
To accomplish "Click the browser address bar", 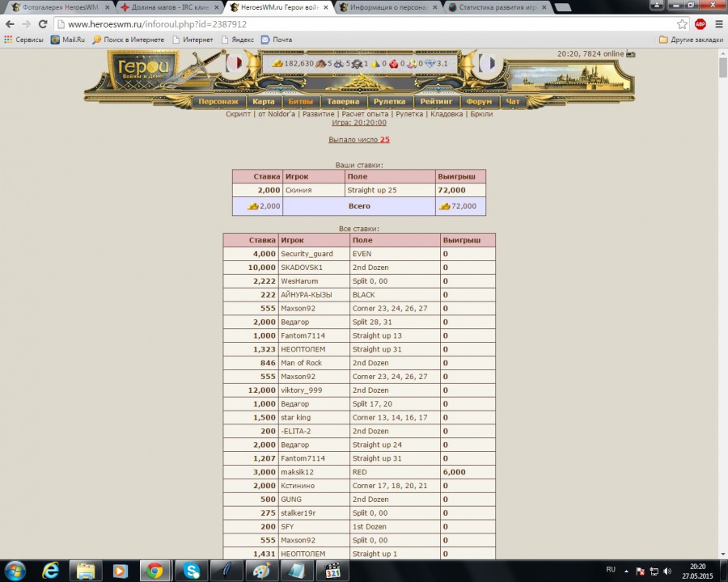I will pos(364,24).
